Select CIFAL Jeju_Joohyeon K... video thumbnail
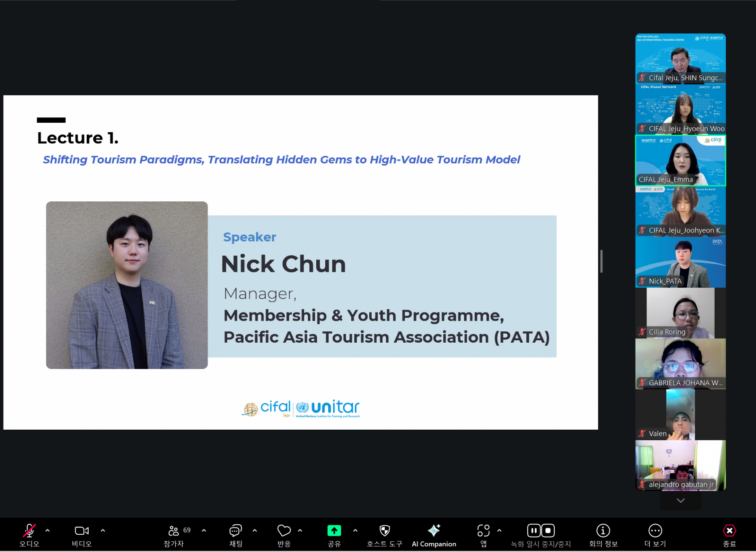The width and height of the screenshot is (756, 552). click(x=680, y=211)
